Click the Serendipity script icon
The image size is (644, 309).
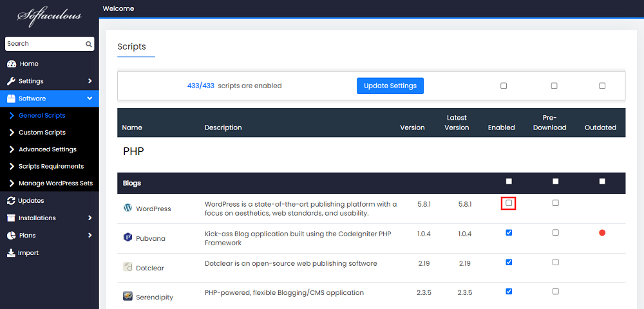pyautogui.click(x=128, y=297)
